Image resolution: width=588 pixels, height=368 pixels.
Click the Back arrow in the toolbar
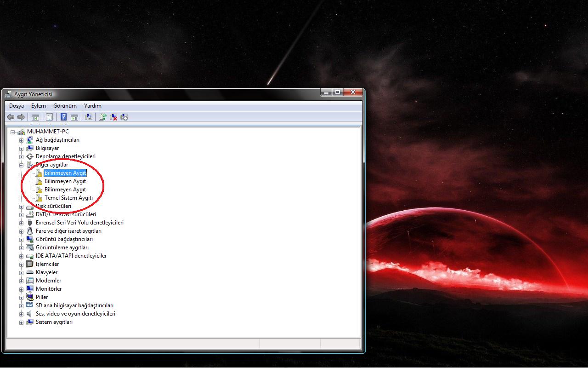click(11, 117)
